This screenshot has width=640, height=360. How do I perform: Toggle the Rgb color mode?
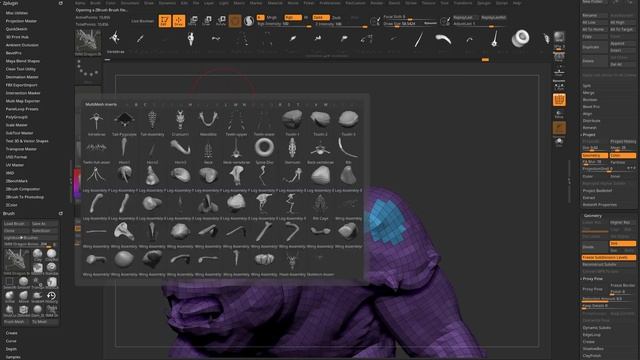tap(292, 18)
